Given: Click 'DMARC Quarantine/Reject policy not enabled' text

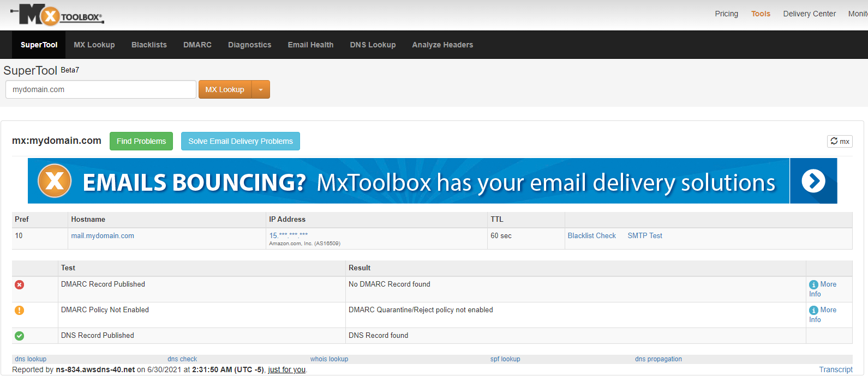Looking at the screenshot, I should (x=421, y=310).
